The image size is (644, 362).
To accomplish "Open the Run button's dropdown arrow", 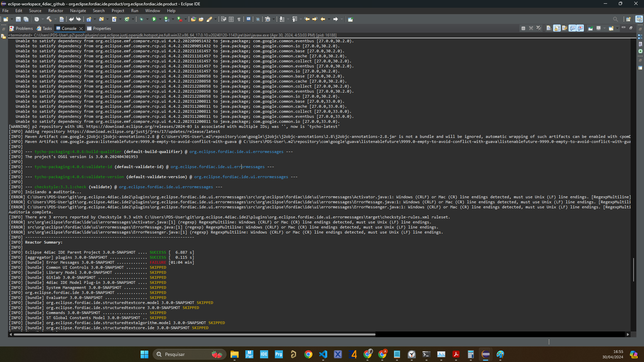I will (160, 19).
